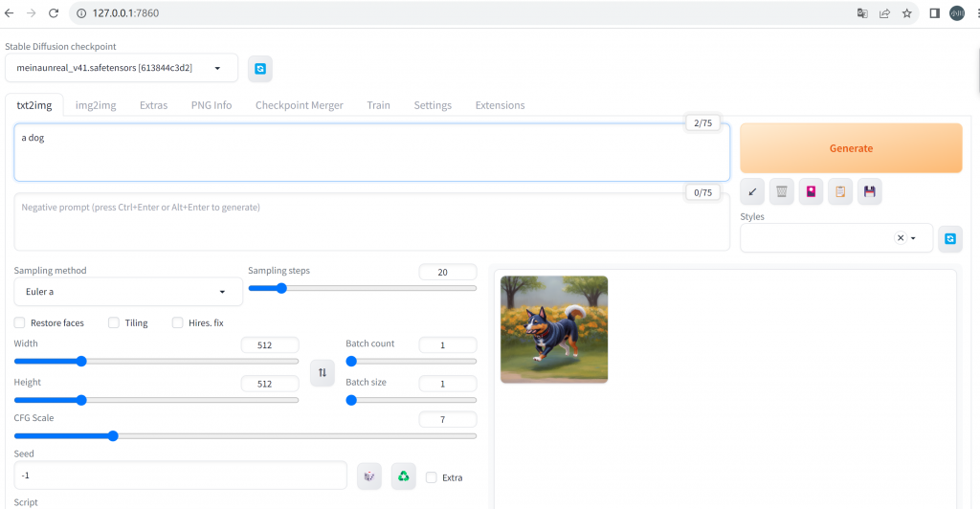Click the Height slider handle
The image size is (980, 509).
pos(81,400)
